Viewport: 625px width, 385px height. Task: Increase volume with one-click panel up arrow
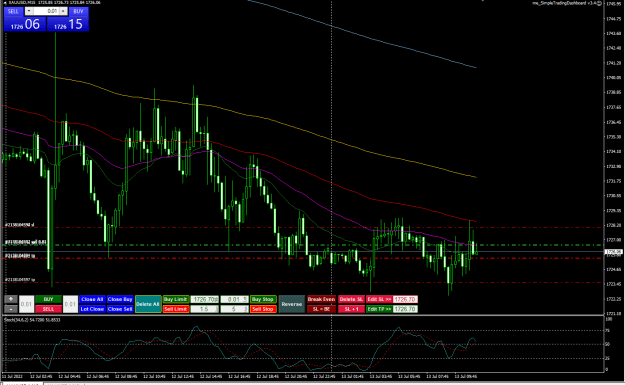(63, 11)
